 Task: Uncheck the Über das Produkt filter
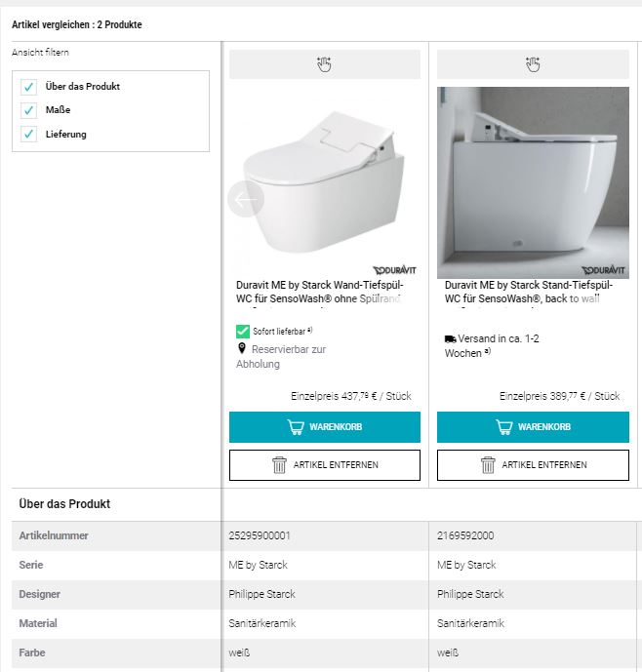pyautogui.click(x=29, y=87)
